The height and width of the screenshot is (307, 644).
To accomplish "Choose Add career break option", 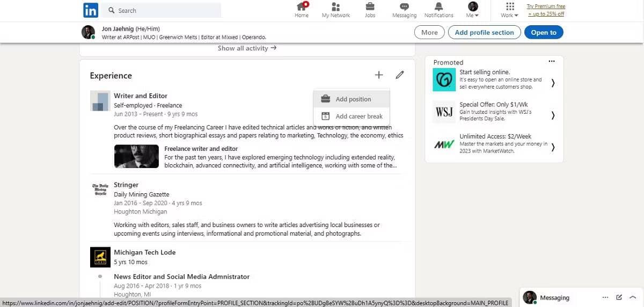I will pos(352,116).
